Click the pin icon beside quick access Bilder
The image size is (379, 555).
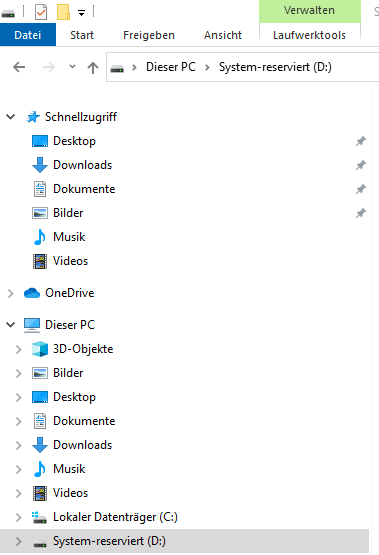361,213
